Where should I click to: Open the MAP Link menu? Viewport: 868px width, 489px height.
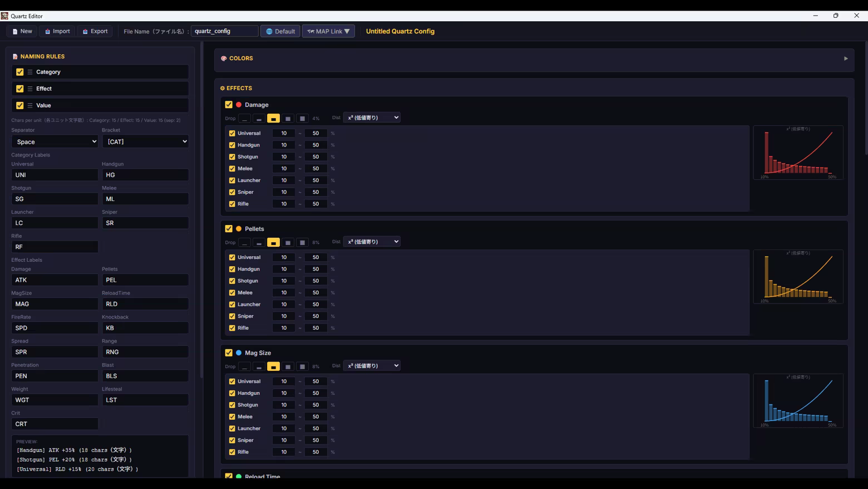click(328, 31)
